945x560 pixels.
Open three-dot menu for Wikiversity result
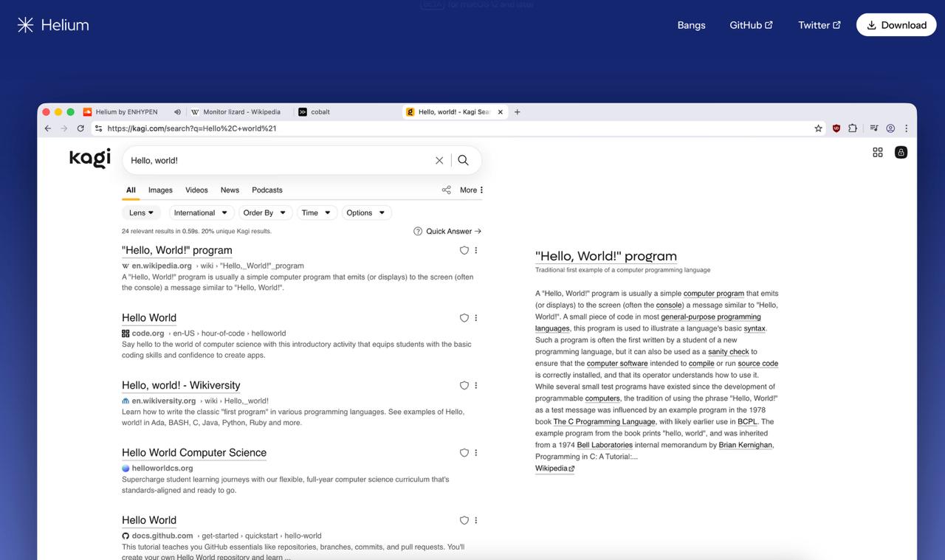[476, 385]
